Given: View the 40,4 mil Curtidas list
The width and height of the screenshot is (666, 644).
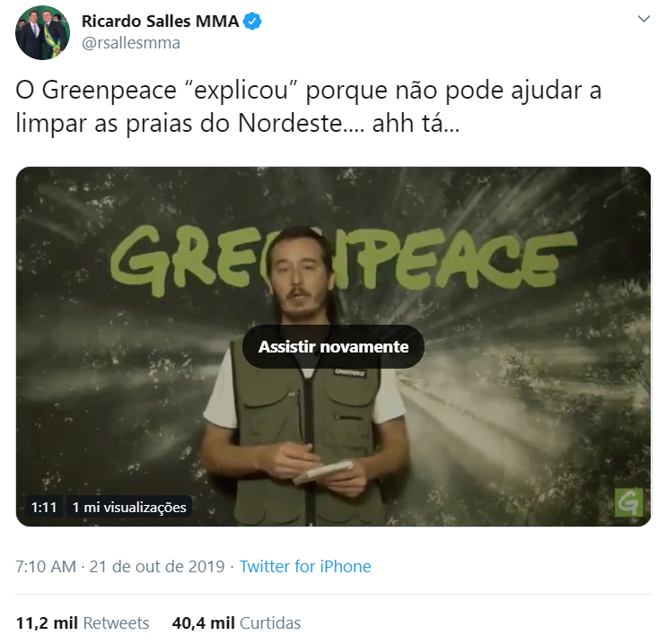Looking at the screenshot, I should tap(236, 622).
